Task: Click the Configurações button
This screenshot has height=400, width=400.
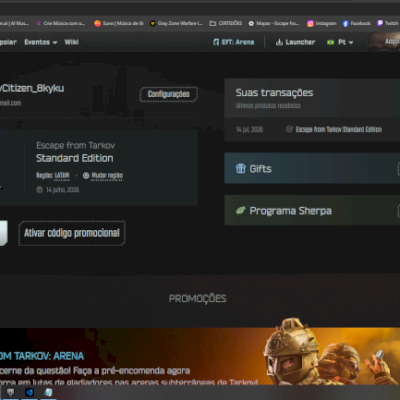Action: pyautogui.click(x=169, y=94)
